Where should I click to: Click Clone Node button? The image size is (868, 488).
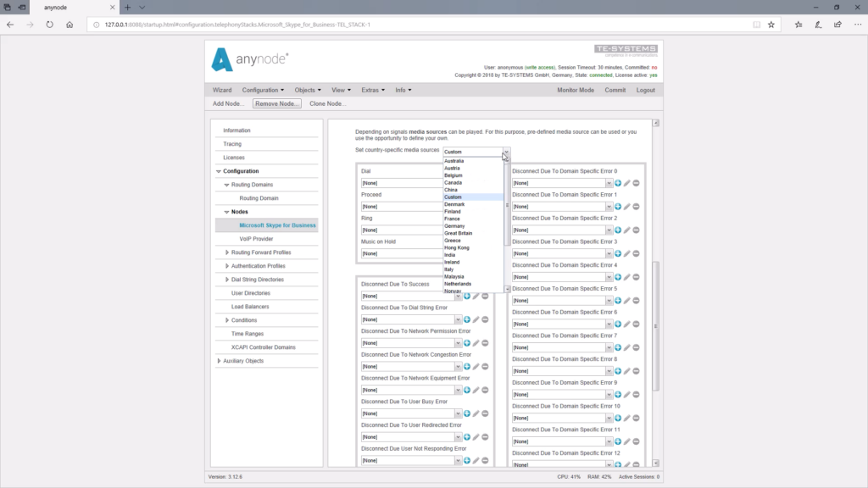tap(328, 103)
